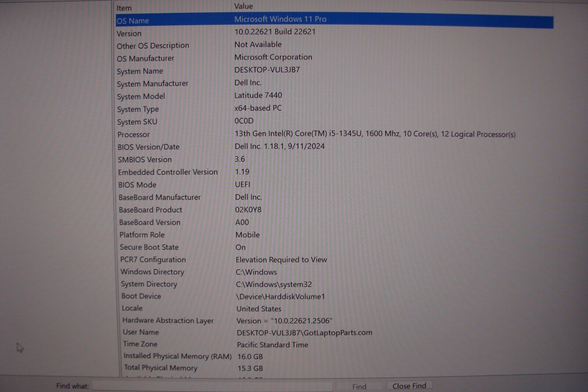This screenshot has height=392, width=588.
Task: Select the OS Name row
Action: click(334, 20)
